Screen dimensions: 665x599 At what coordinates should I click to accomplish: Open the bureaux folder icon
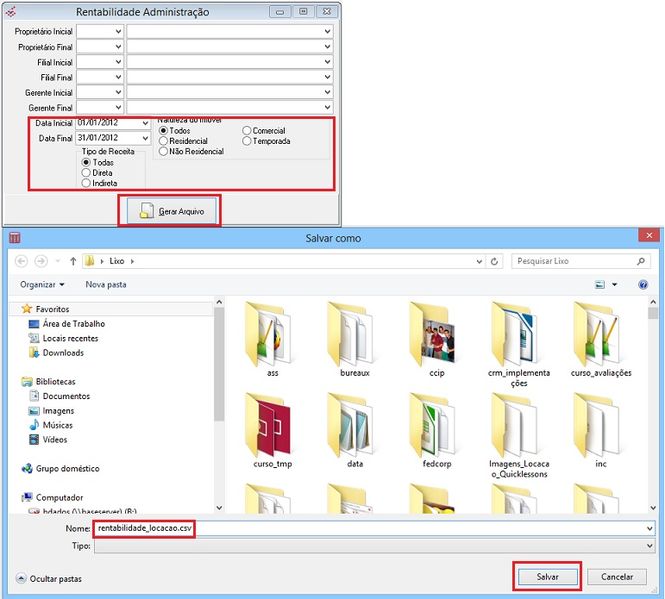[354, 333]
